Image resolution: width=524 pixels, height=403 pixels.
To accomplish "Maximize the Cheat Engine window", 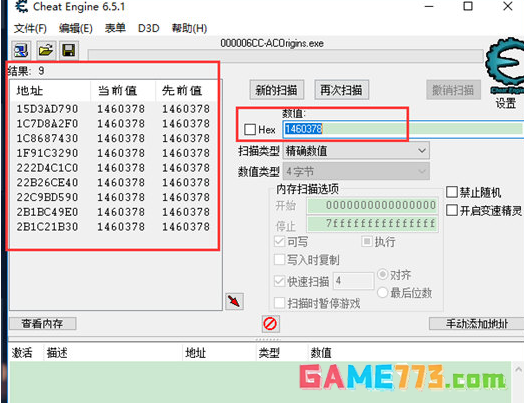I will 468,6.
